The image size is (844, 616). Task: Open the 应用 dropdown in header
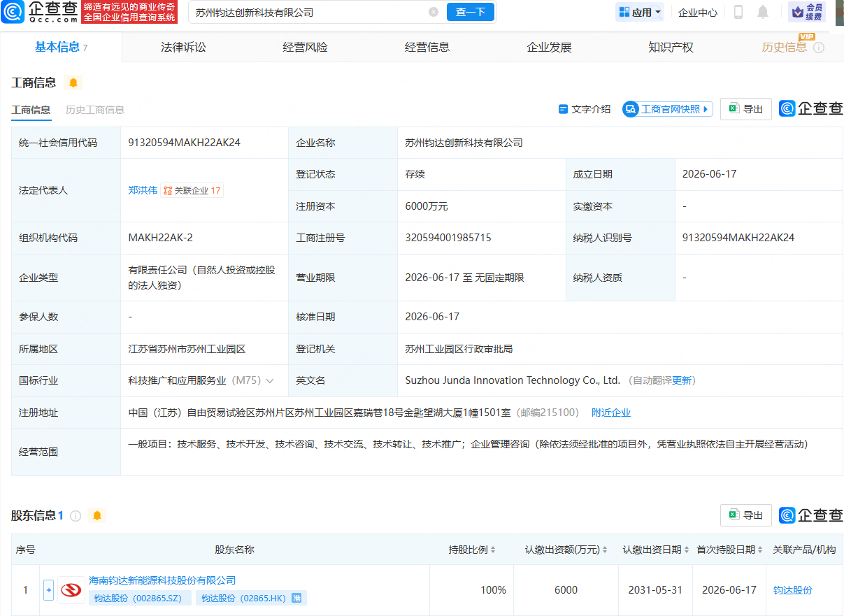pyautogui.click(x=640, y=12)
